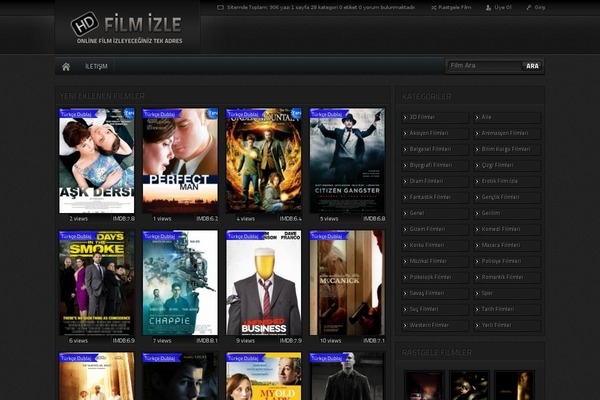Select the Macera Filmleri category
The image size is (600, 400).
[x=507, y=245]
